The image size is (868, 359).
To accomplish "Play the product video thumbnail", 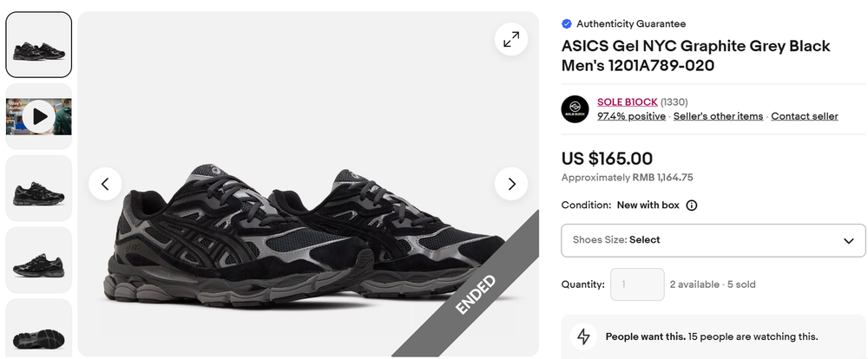I will 39,116.
